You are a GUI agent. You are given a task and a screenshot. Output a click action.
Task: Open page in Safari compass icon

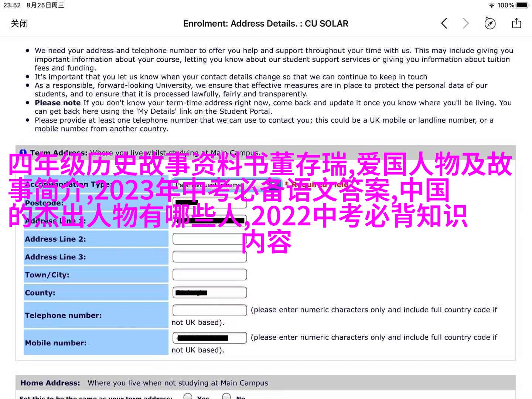coord(490,24)
